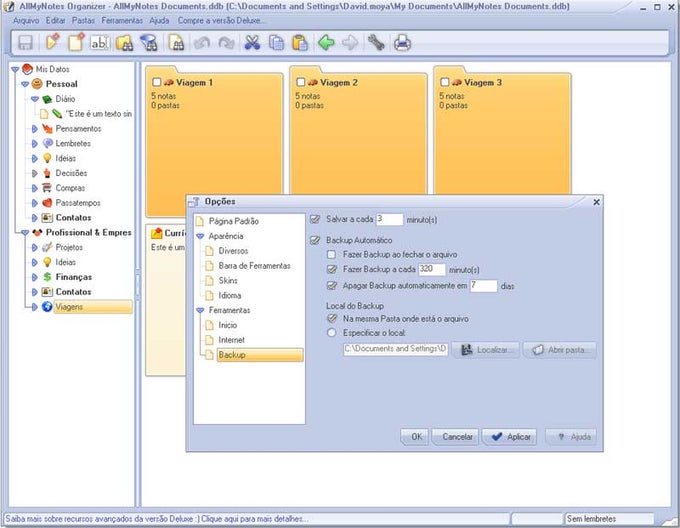Click the 'Abrir pasta...' button
680x528 pixels.
[x=560, y=350]
